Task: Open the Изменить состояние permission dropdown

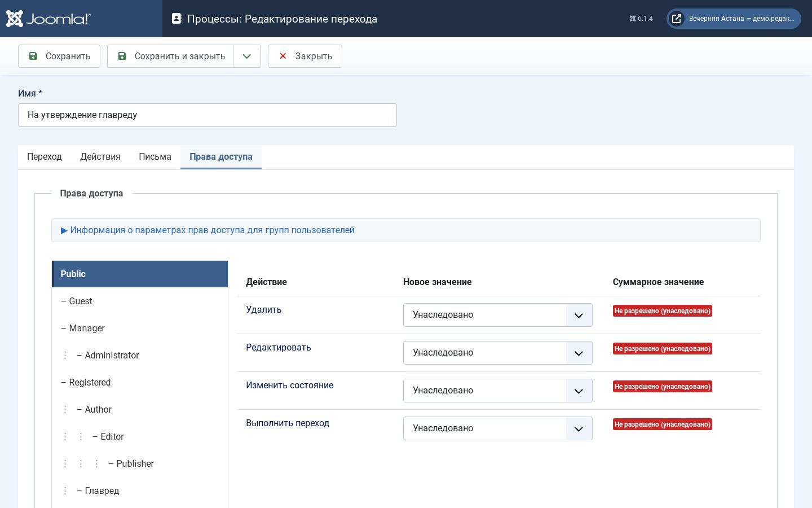Action: (x=497, y=391)
